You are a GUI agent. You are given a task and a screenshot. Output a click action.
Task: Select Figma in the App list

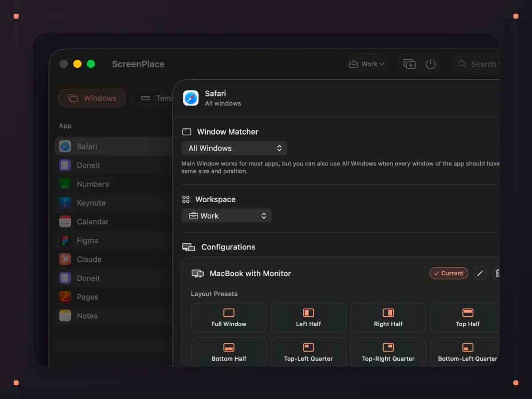113,240
